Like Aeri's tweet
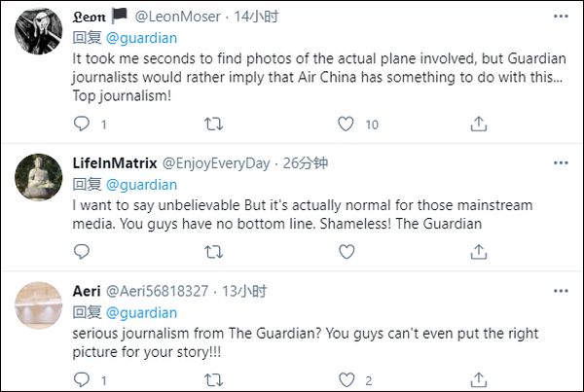Image resolution: width=584 pixels, height=392 pixels. pyautogui.click(x=346, y=380)
